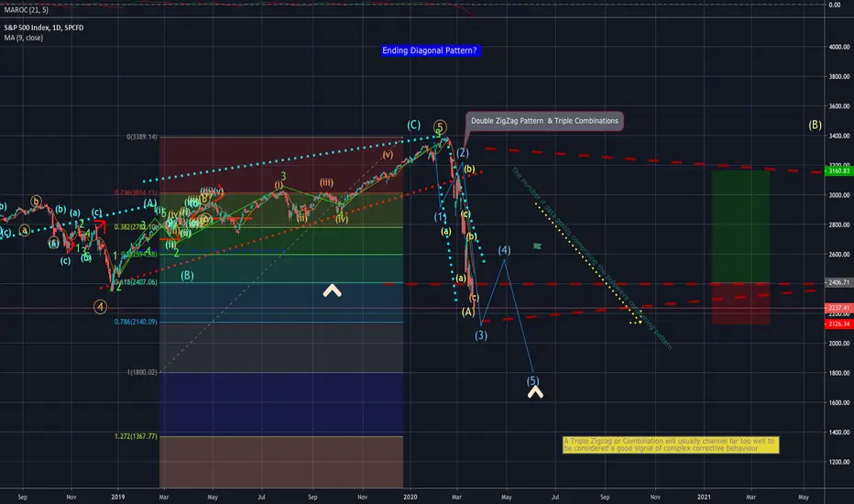Select the circled 4 wave label
This screenshot has width=854, height=504.
(x=100, y=307)
